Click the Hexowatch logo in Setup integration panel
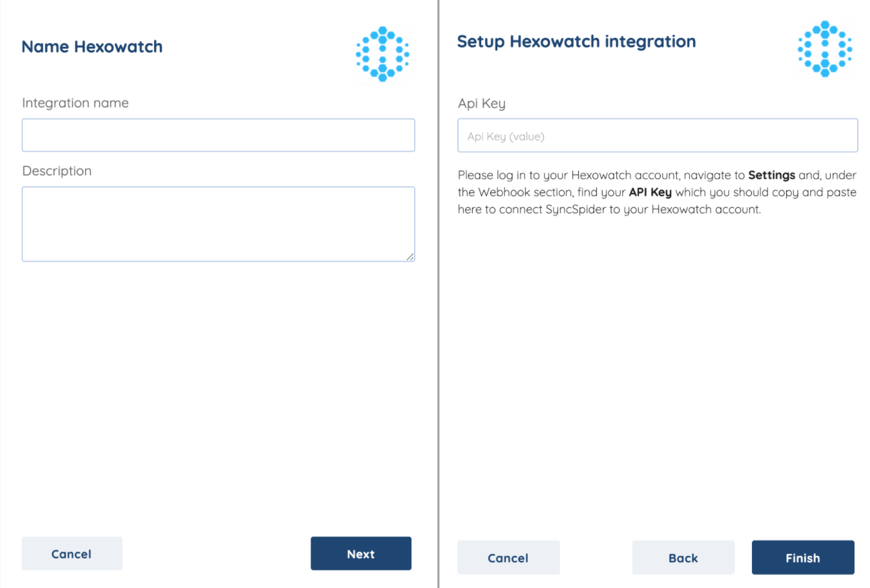 (x=825, y=49)
